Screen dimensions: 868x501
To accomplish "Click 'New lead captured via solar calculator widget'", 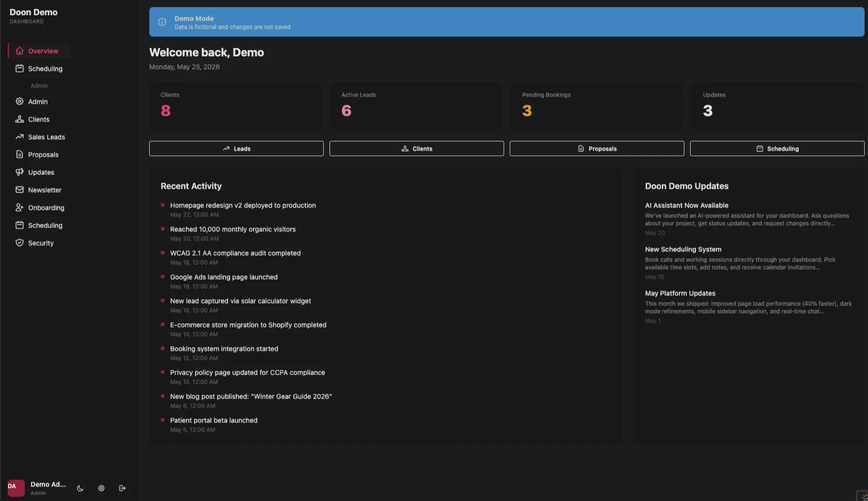I will 240,301.
